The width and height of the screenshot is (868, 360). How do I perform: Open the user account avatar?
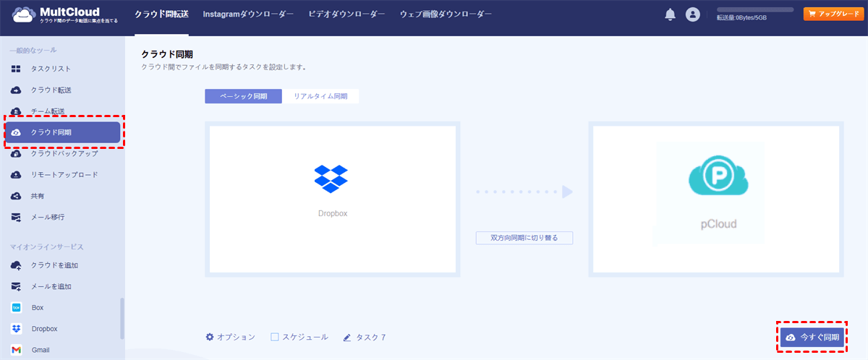[x=693, y=14]
